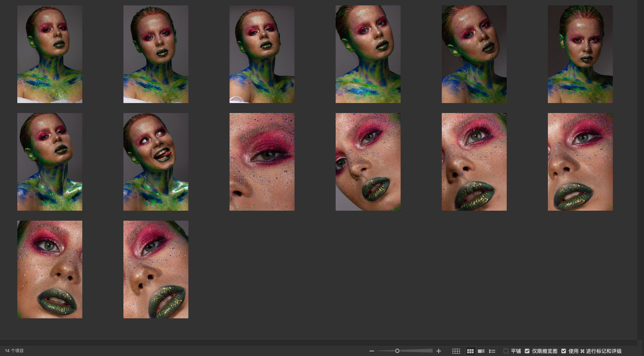This screenshot has height=356, width=644.
Task: Enable the 平铺 checkbox
Action: [x=506, y=351]
